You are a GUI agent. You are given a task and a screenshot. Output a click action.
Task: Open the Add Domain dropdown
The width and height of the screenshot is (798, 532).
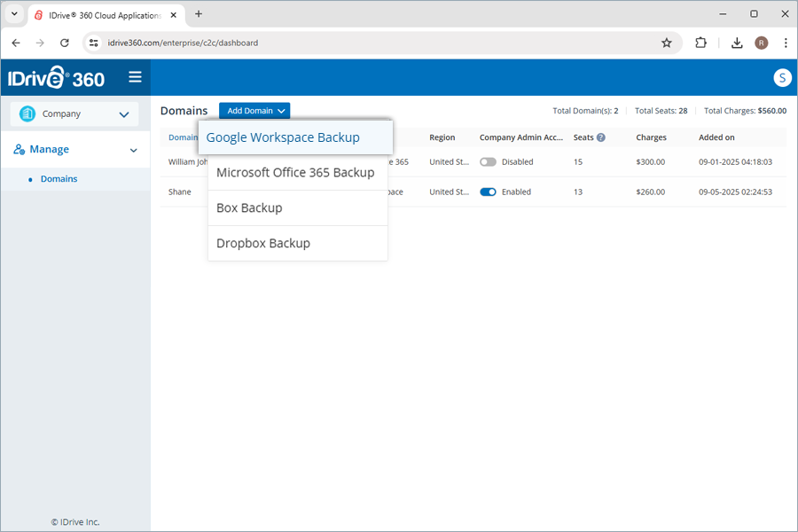pyautogui.click(x=254, y=110)
